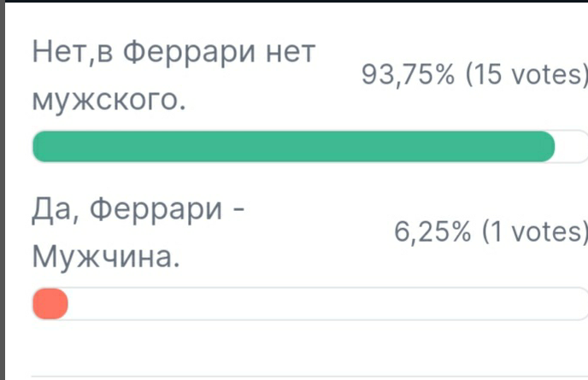Click the green filled poll progress bar

click(294, 147)
